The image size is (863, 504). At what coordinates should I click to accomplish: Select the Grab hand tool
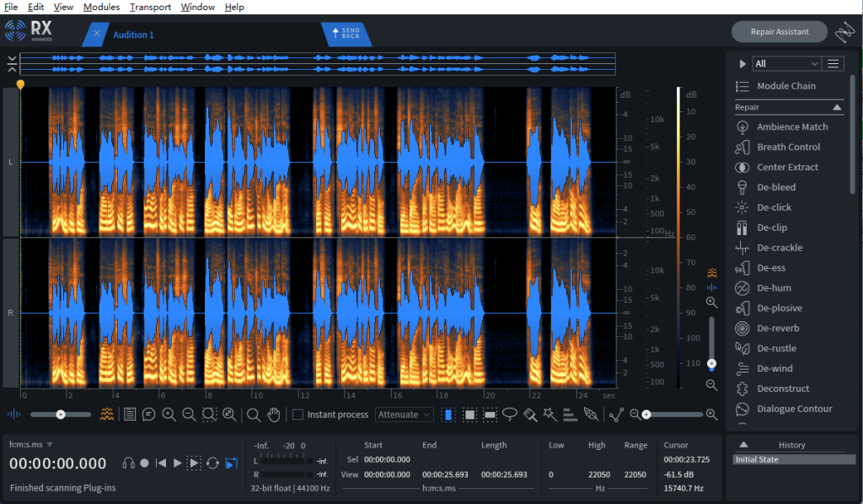tap(274, 415)
